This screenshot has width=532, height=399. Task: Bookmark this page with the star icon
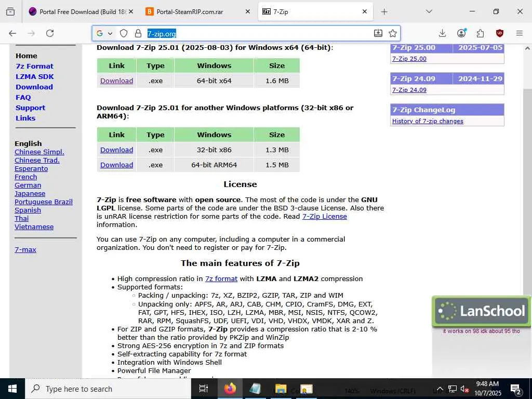[x=393, y=33]
